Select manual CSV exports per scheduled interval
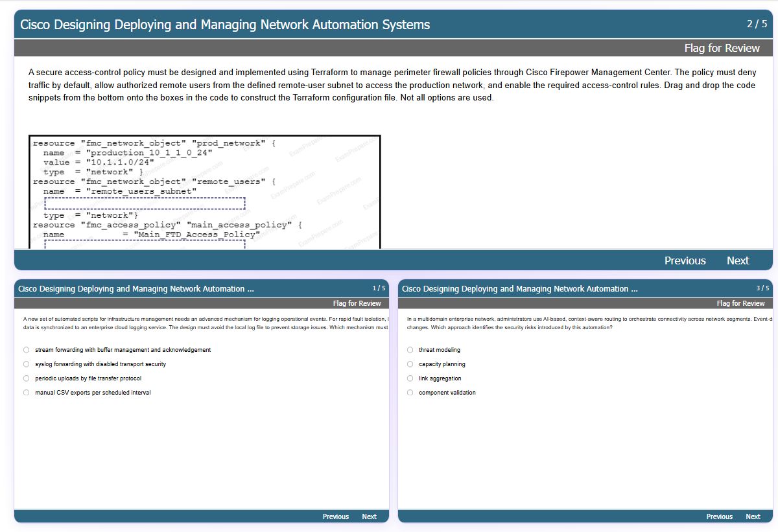 [x=27, y=393]
